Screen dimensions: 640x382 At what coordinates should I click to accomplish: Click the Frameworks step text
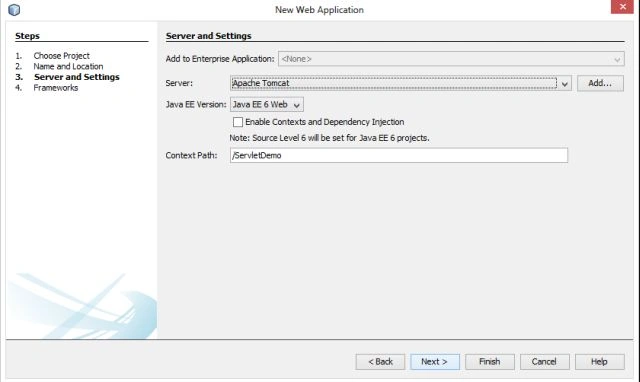[56, 88]
